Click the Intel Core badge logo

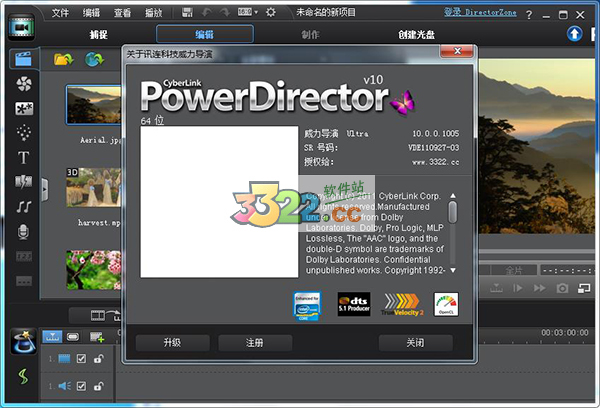coord(307,306)
